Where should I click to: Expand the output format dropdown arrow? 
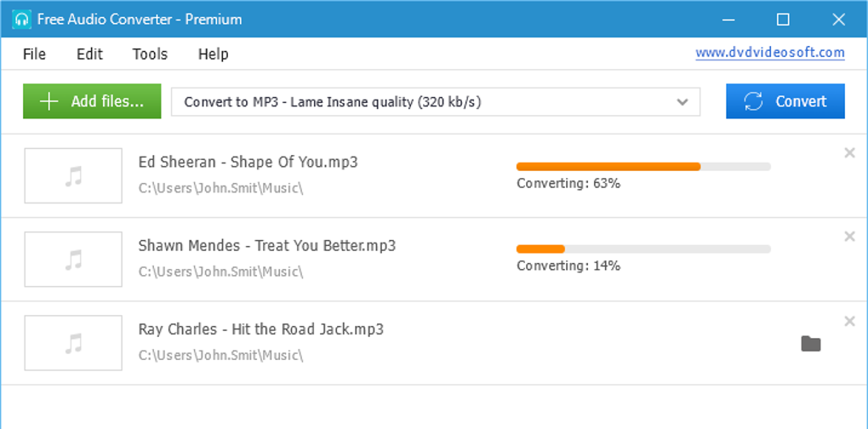(682, 102)
